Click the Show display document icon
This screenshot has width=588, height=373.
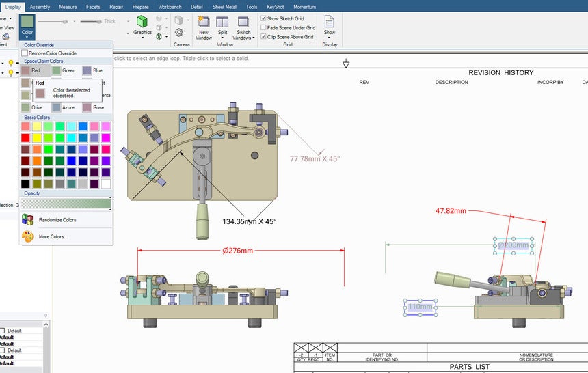[x=330, y=22]
